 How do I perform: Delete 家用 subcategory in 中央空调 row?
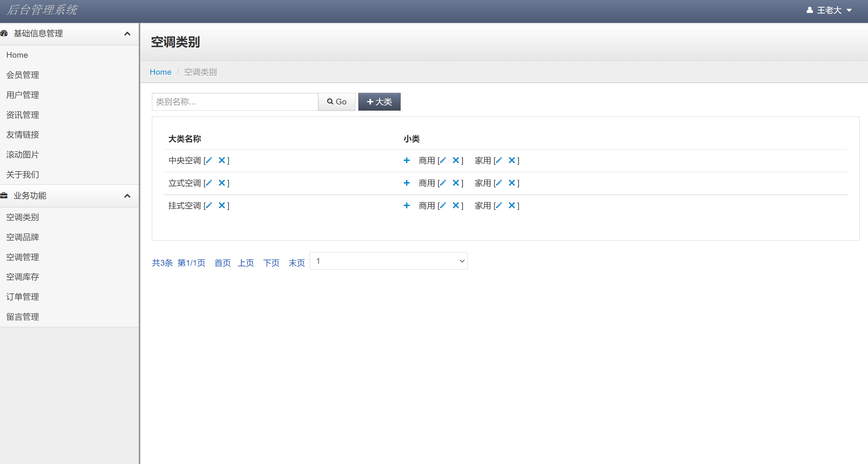[x=512, y=160]
